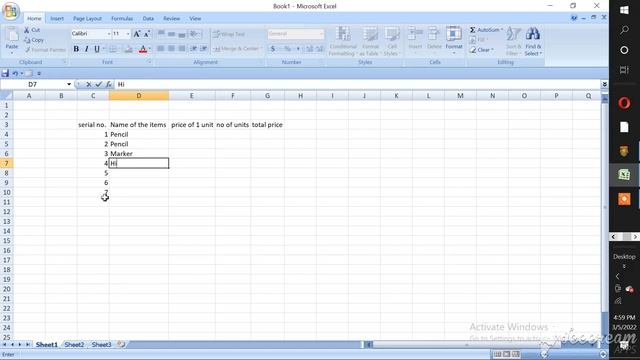Open the Sheet2 worksheet tab

(74, 345)
